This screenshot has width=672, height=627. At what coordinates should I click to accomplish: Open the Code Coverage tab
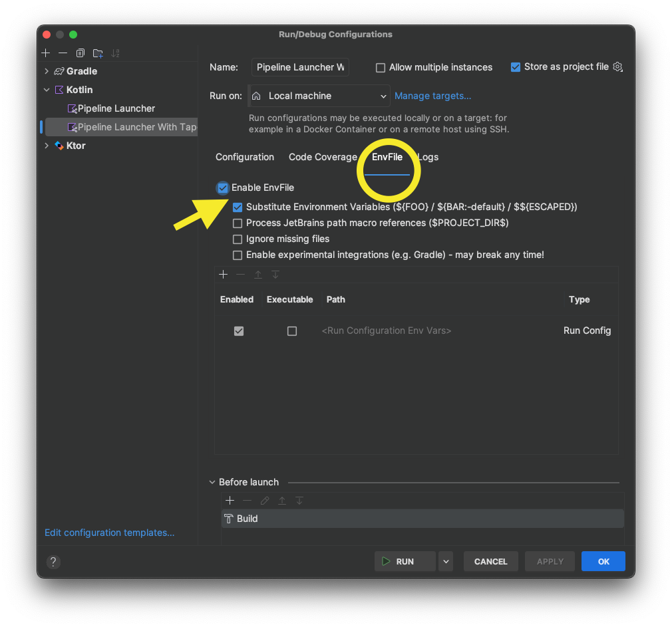(323, 157)
